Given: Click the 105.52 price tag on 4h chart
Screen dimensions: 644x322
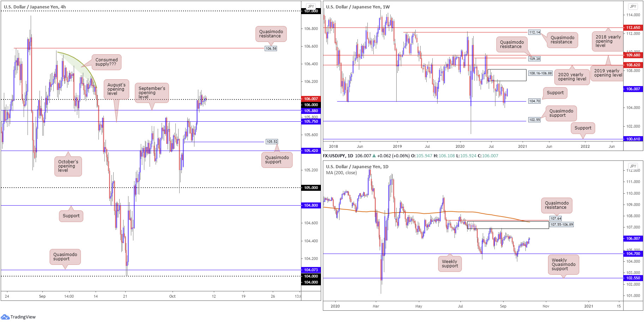Looking at the screenshot, I should pyautogui.click(x=272, y=142).
